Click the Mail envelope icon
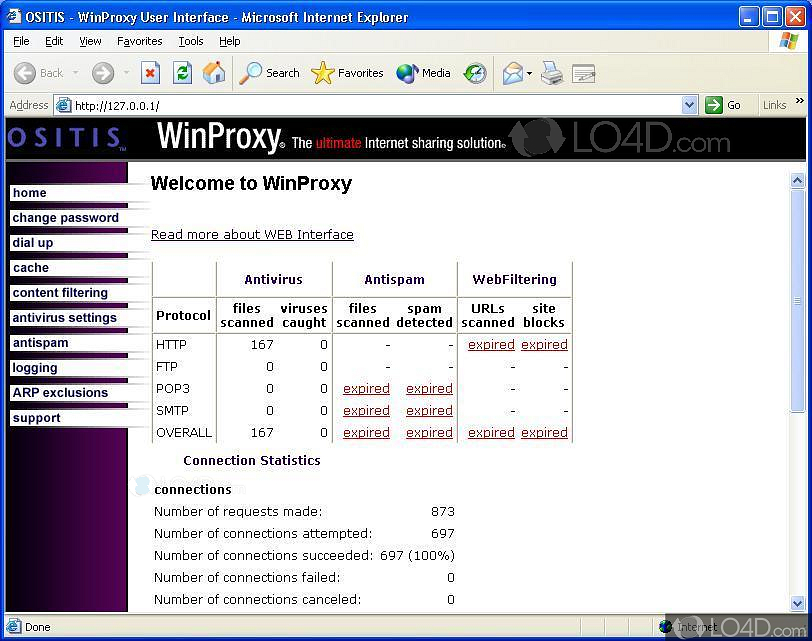The height and width of the screenshot is (641, 812). (x=513, y=73)
